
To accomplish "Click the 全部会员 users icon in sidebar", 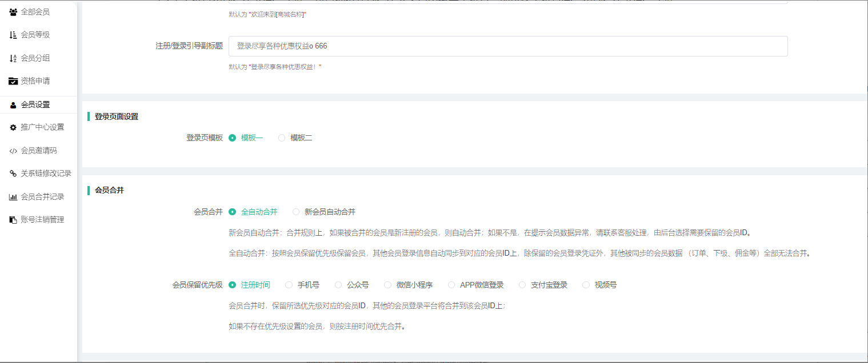I will click(x=13, y=12).
